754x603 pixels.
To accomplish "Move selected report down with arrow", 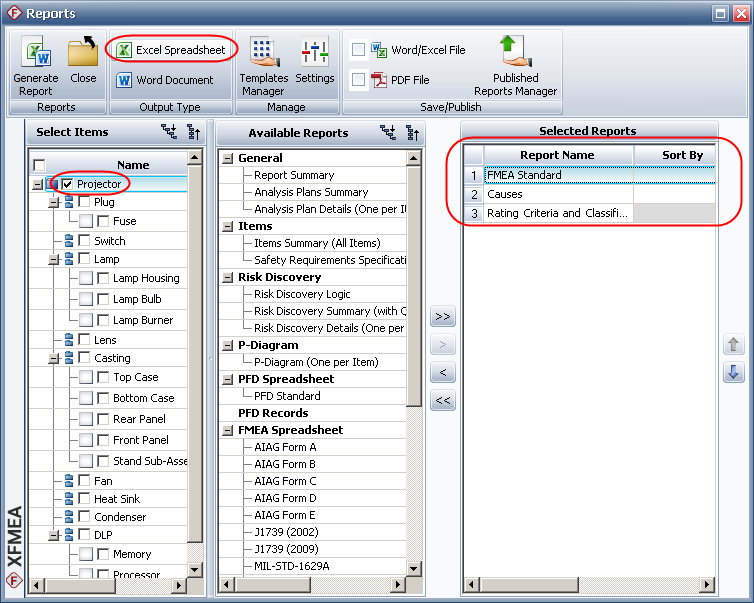I will (x=734, y=372).
